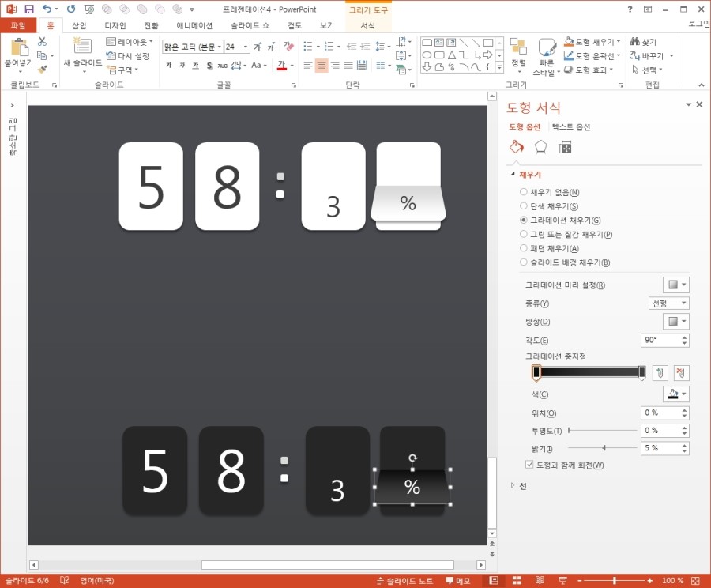The image size is (711, 588).
Task: Start slide show from status bar icon
Action: tap(562, 580)
